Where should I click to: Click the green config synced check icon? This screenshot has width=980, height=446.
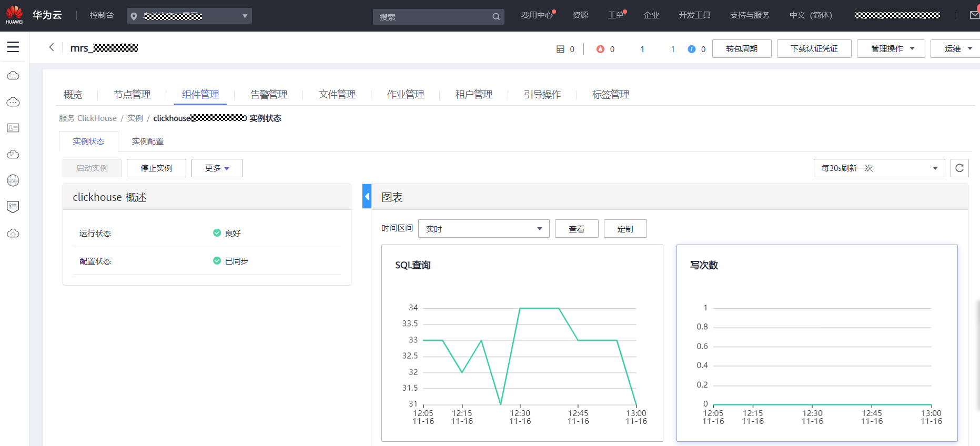217,260
